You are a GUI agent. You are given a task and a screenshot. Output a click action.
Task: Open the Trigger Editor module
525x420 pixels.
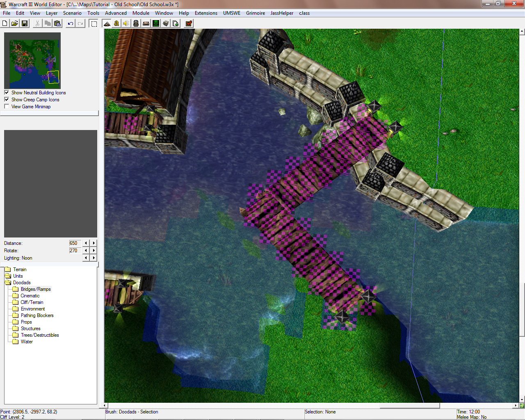[116, 23]
